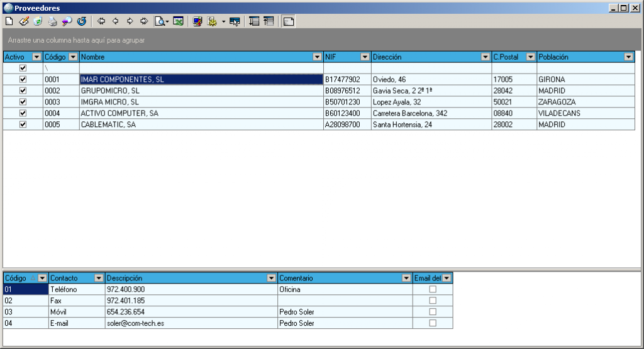This screenshot has height=349, width=644.
Task: Click the Nombre filter row input field
Action: pyautogui.click(x=201, y=68)
